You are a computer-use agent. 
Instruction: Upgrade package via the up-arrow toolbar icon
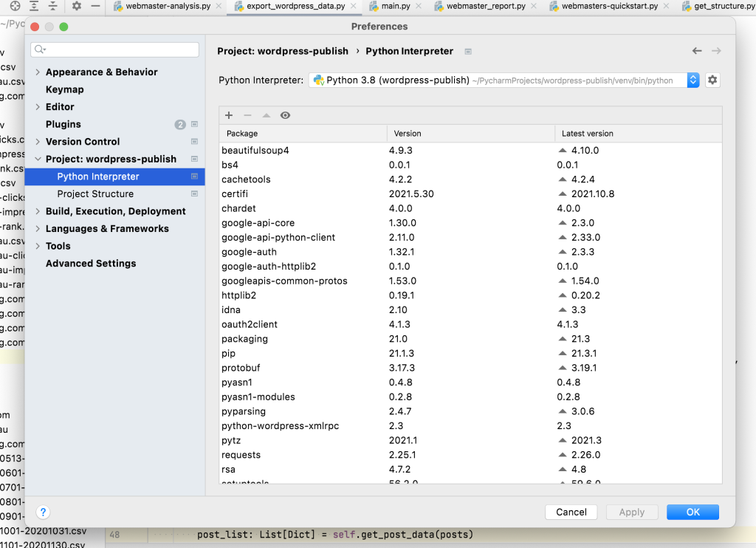[266, 115]
